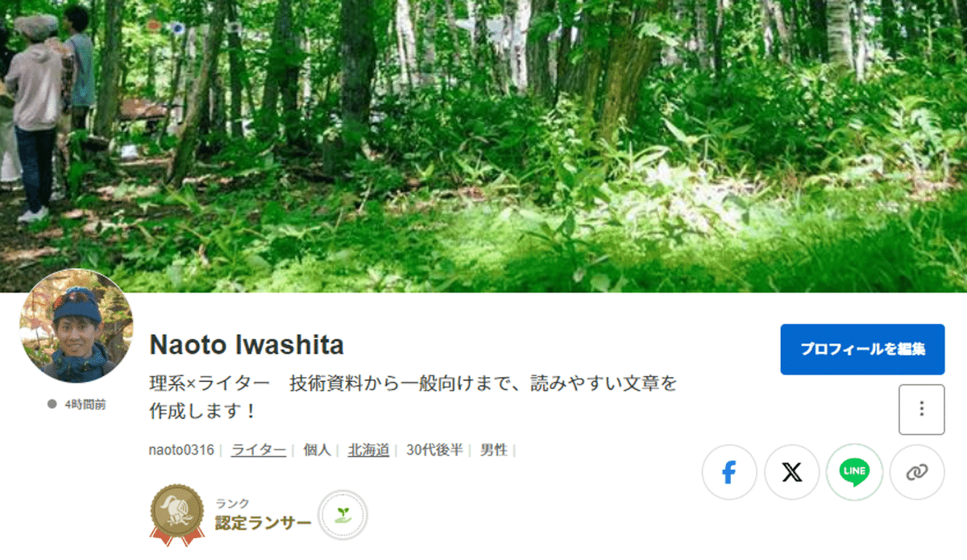Click the 理系×ライター profile tagline text

click(x=413, y=396)
